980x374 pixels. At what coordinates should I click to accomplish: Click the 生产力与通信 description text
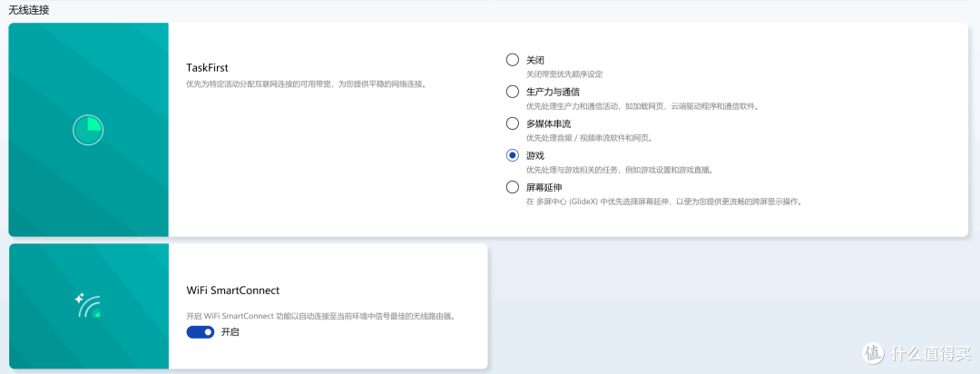tap(642, 106)
